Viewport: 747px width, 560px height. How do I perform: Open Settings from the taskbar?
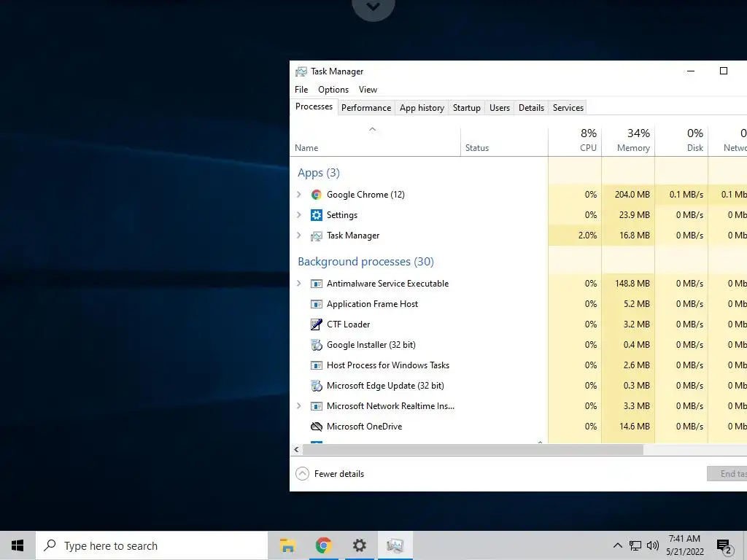[x=359, y=545]
